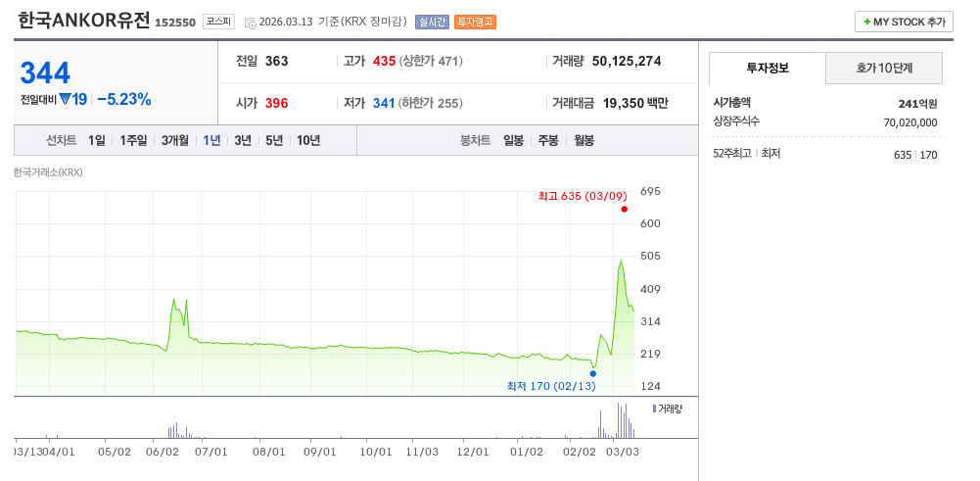Click the stock name 한국ANKOR유전
Viewport: 980px width, 481px height.
(x=84, y=20)
